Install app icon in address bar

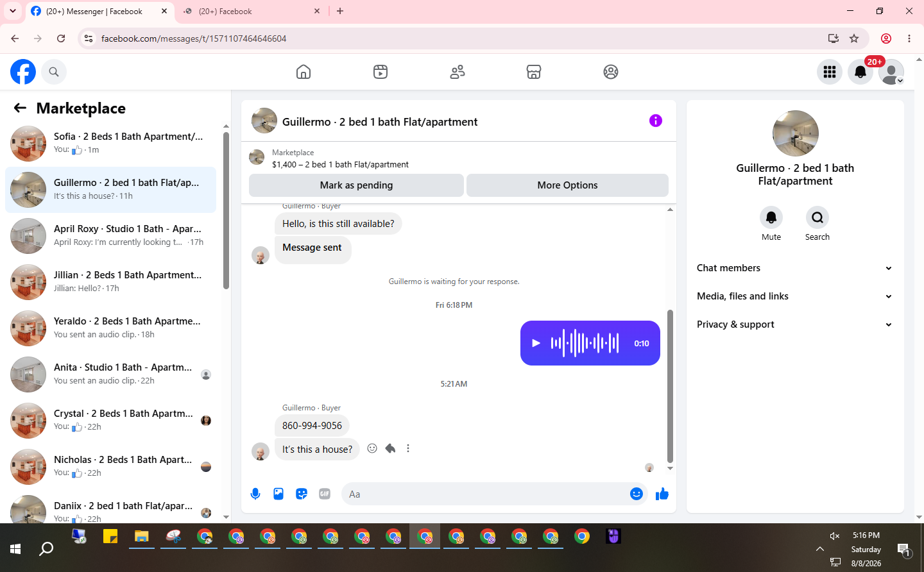click(834, 38)
